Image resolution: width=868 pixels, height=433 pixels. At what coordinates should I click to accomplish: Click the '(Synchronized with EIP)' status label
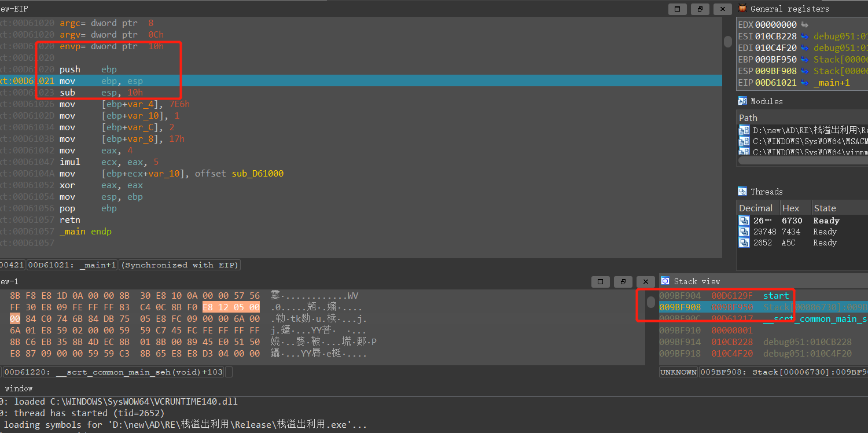(x=179, y=265)
